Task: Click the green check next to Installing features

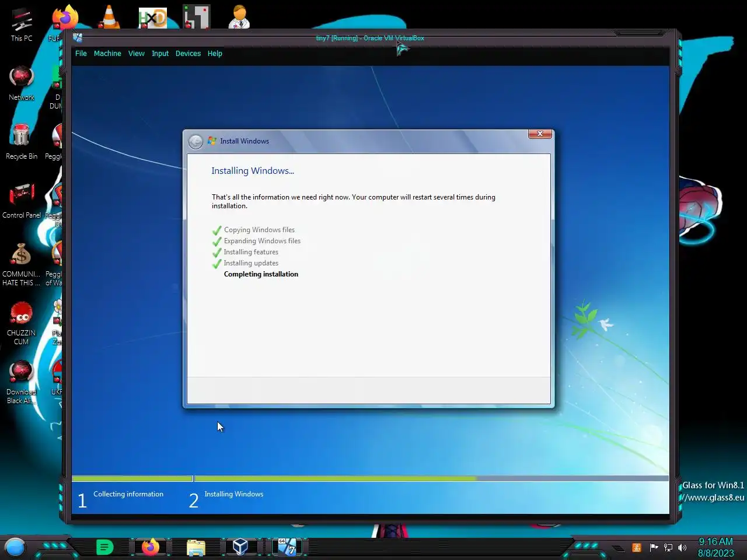Action: tap(217, 253)
